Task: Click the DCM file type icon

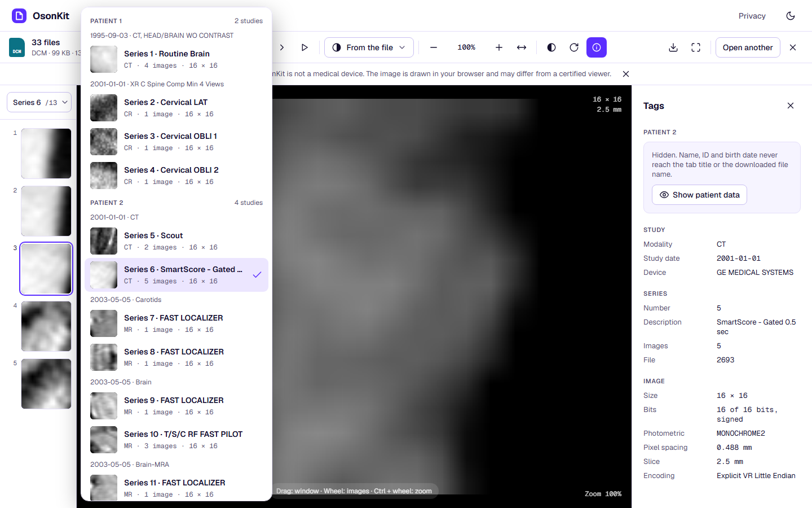Action: tap(17, 47)
